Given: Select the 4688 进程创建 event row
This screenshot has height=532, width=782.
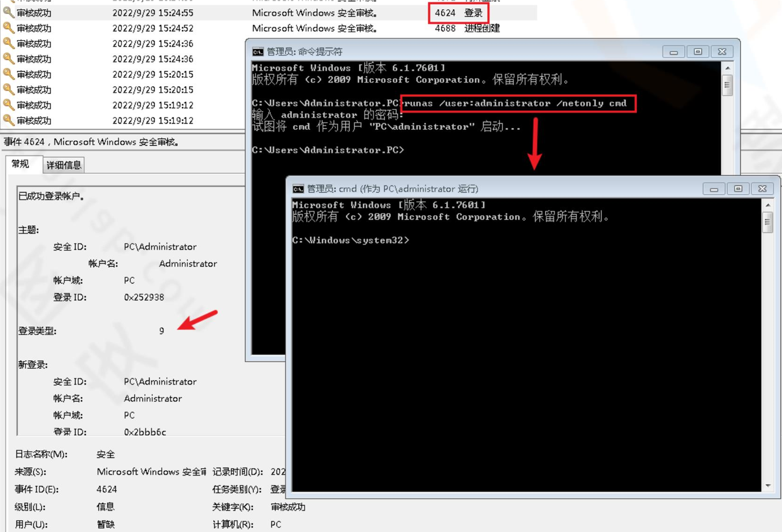Looking at the screenshot, I should [466, 28].
